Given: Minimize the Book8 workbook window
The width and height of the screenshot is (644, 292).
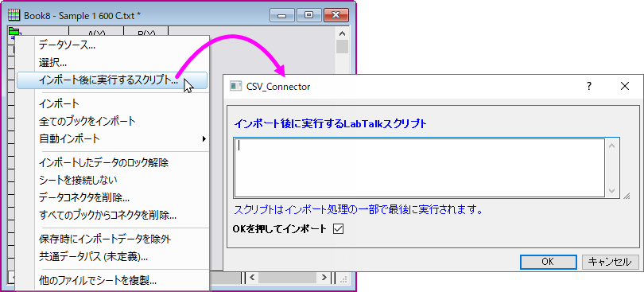Looking at the screenshot, I should tap(281, 16).
